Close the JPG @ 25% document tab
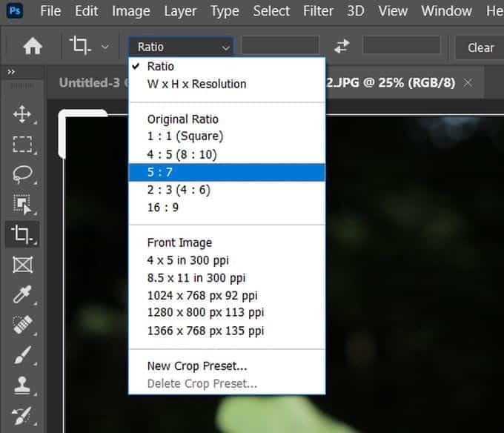 point(468,83)
